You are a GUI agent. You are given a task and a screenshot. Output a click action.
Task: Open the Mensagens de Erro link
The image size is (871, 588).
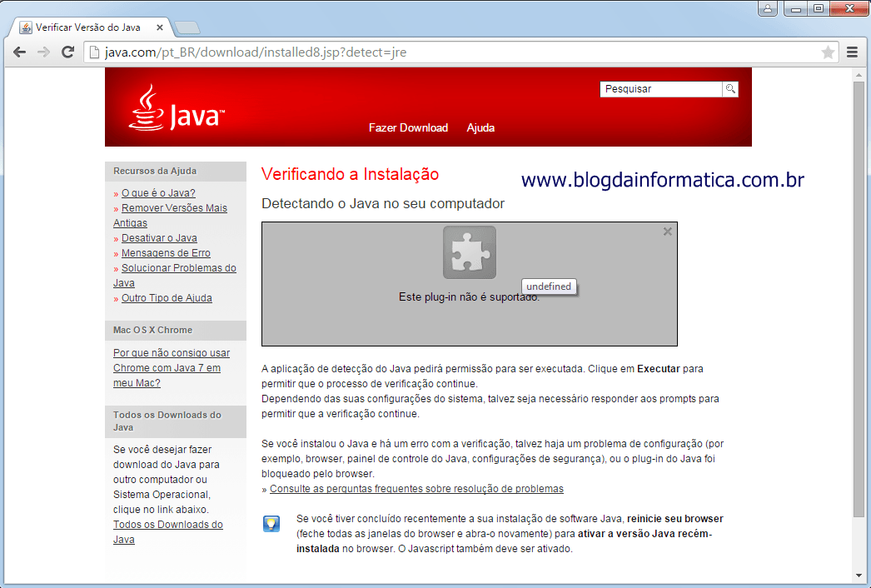click(x=166, y=253)
